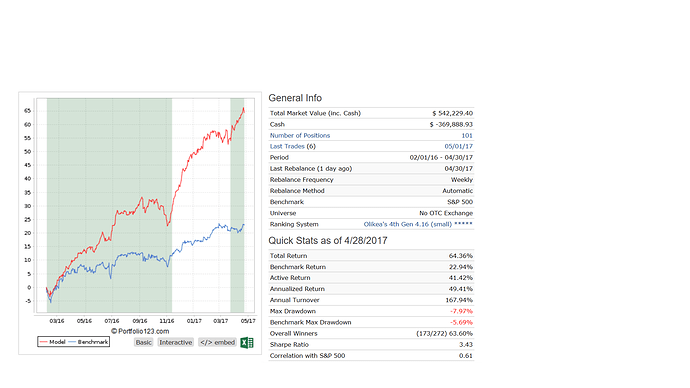Export chart data with the Excel icon
The width and height of the screenshot is (690, 388).
247,342
